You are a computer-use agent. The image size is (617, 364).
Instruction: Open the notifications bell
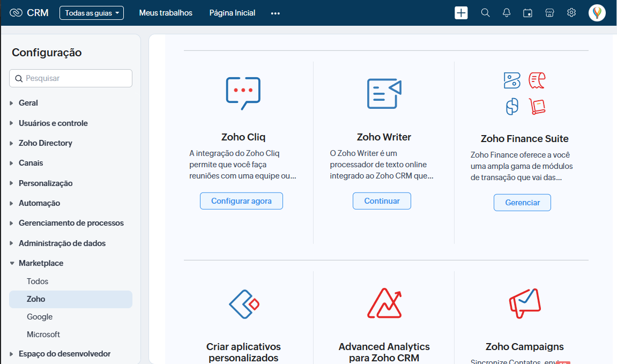[x=507, y=13]
